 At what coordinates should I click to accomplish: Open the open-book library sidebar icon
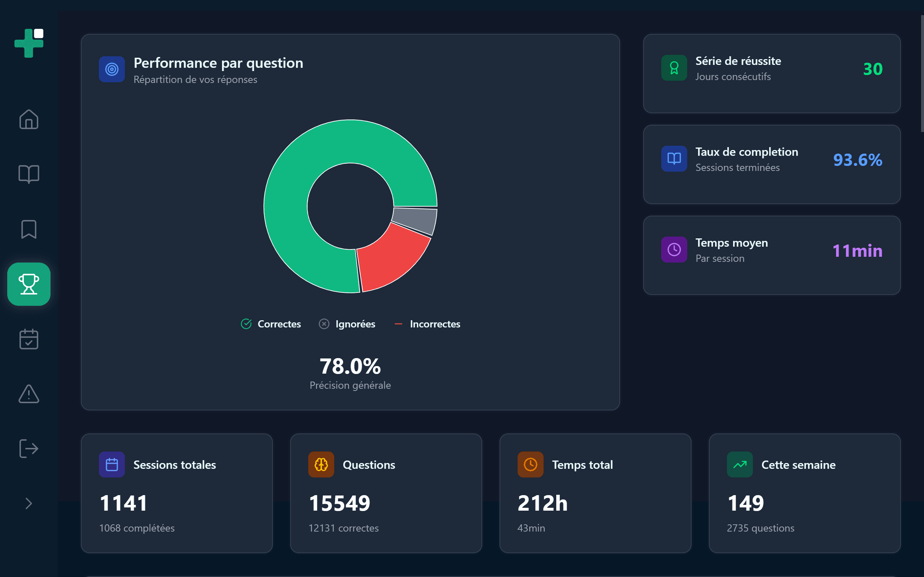click(29, 175)
